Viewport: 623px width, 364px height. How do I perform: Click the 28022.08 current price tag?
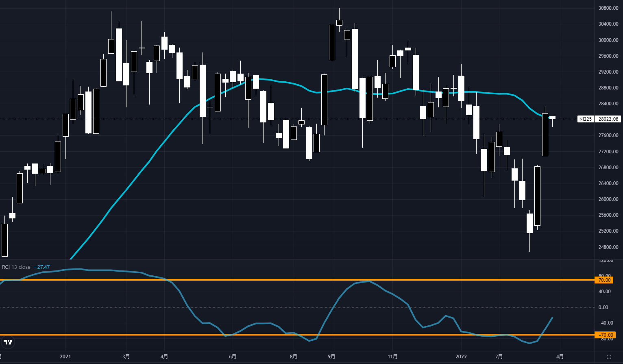point(608,119)
